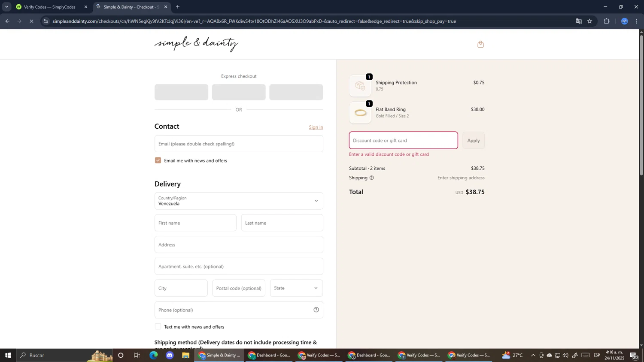644x362 pixels.
Task: Close the Simple & Dainty Checkout tab
Action: point(166,7)
